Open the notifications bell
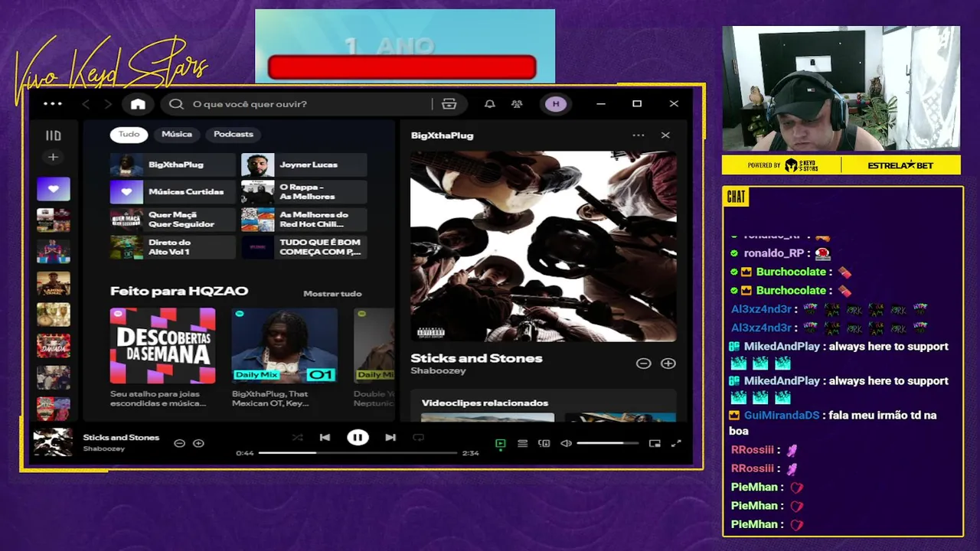The width and height of the screenshot is (980, 551). pos(490,104)
